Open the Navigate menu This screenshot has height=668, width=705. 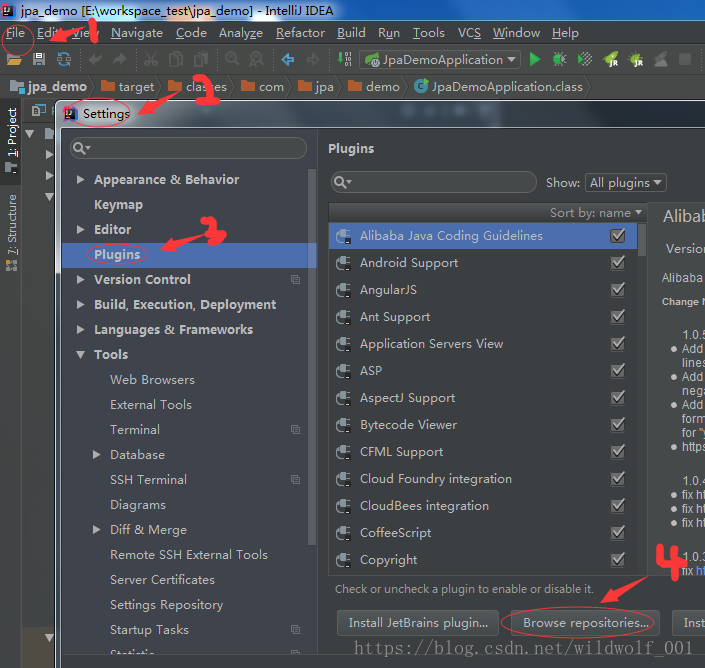coord(137,33)
